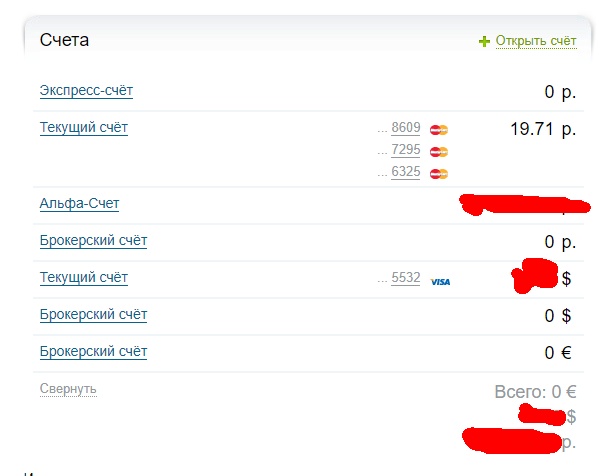Click MasterCard icon beside card 6325

[439, 174]
